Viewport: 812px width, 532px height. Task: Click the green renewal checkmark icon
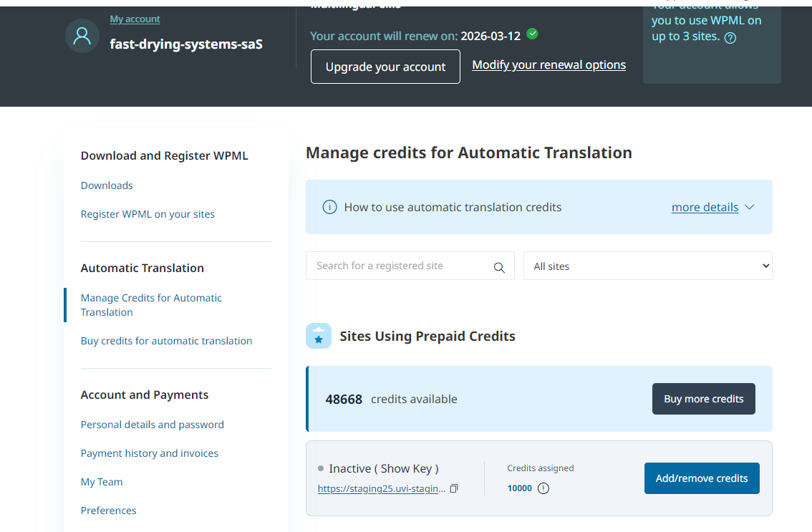(x=532, y=34)
